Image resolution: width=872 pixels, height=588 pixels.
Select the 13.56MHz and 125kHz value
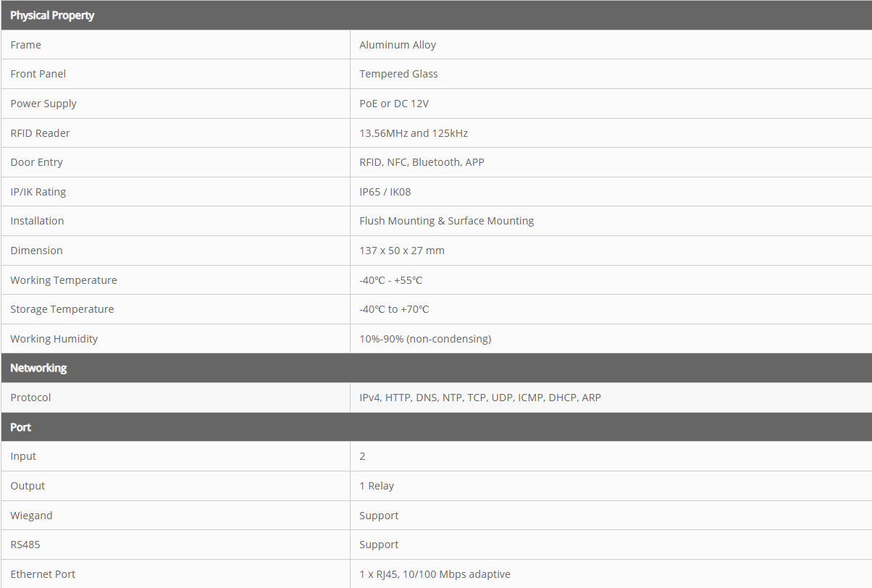pos(414,133)
